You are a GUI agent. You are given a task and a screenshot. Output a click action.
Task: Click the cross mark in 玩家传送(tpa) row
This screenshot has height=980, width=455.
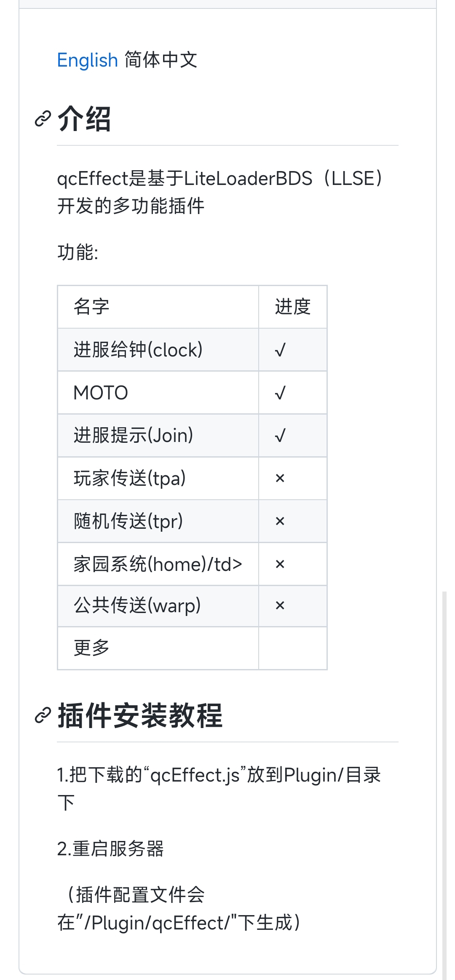click(x=280, y=478)
